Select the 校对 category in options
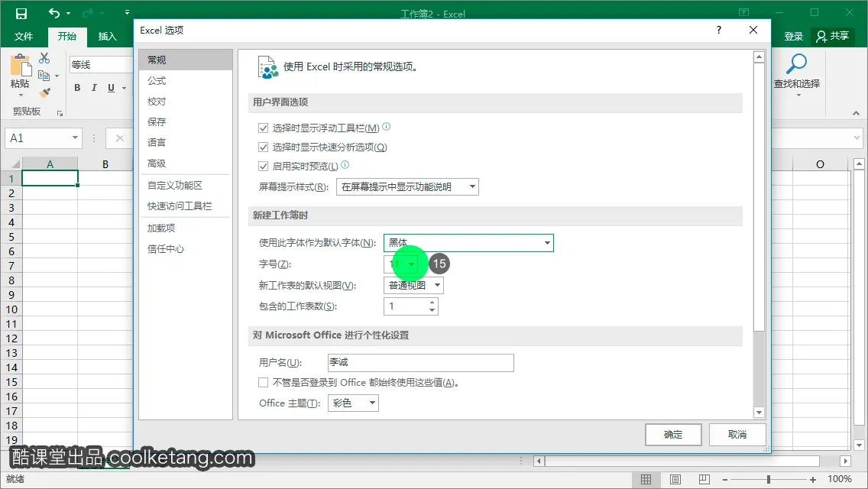The width and height of the screenshot is (868, 489). pyautogui.click(x=186, y=102)
